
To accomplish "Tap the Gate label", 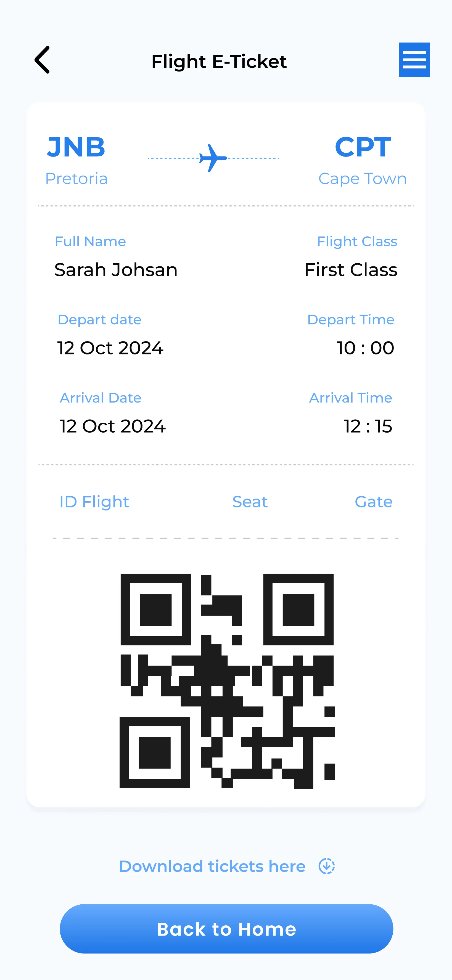I will [373, 502].
